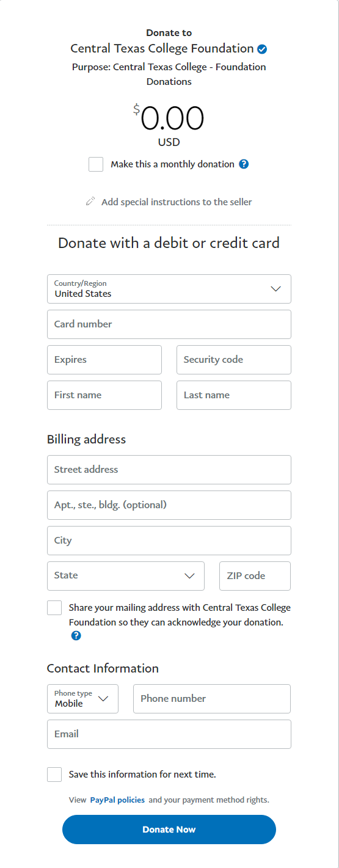Click Add special instructions to the seller

tap(177, 202)
